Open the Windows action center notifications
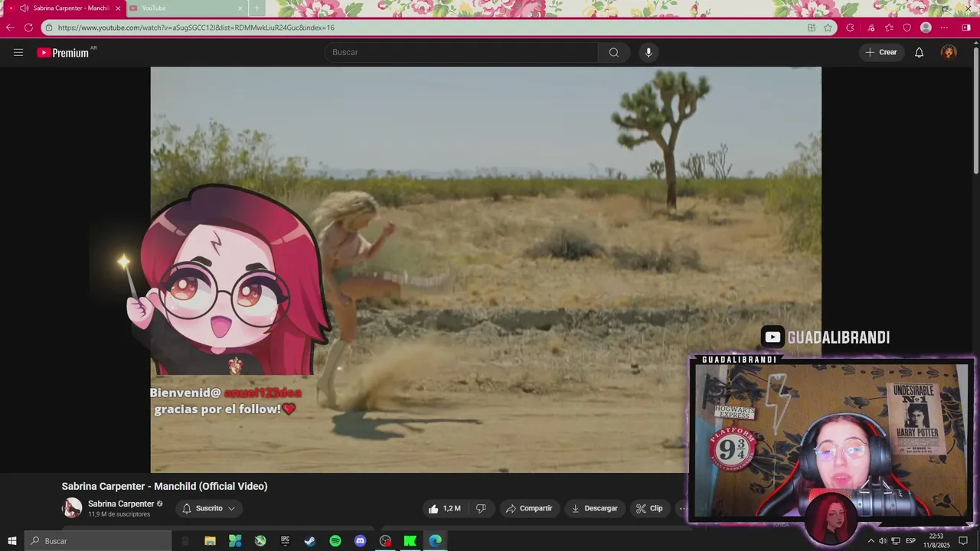This screenshot has height=551, width=980. pos(964,541)
